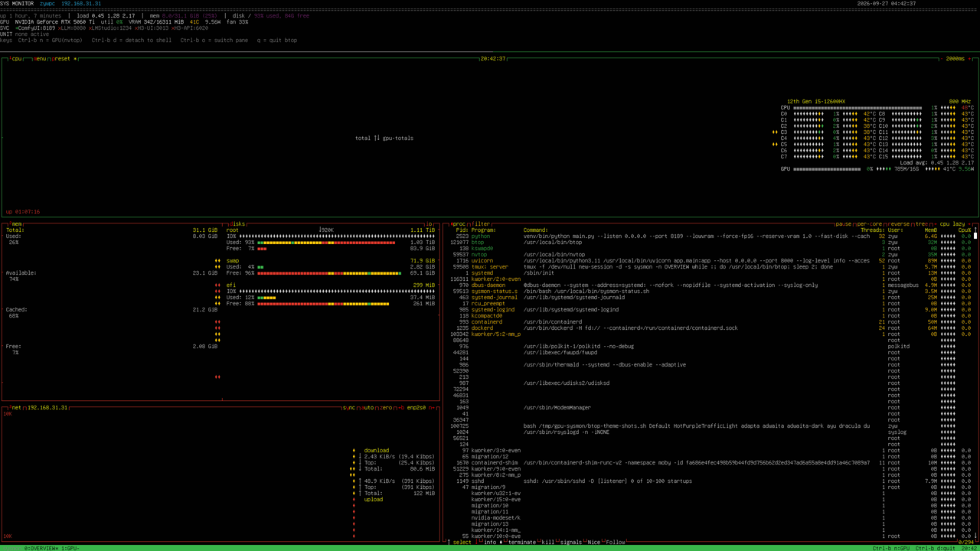Toggle net sync option
The image size is (980, 551).
349,408
